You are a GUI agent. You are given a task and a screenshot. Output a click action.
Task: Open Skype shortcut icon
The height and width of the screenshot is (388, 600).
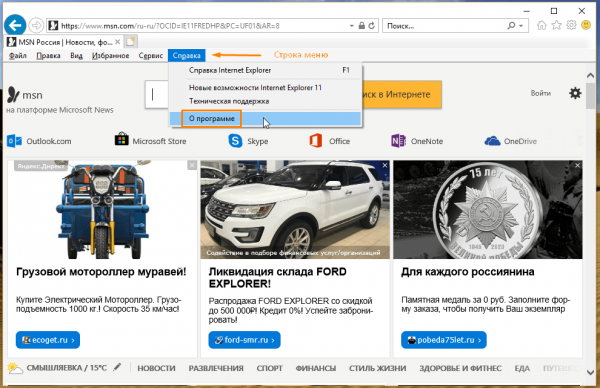pyautogui.click(x=235, y=141)
